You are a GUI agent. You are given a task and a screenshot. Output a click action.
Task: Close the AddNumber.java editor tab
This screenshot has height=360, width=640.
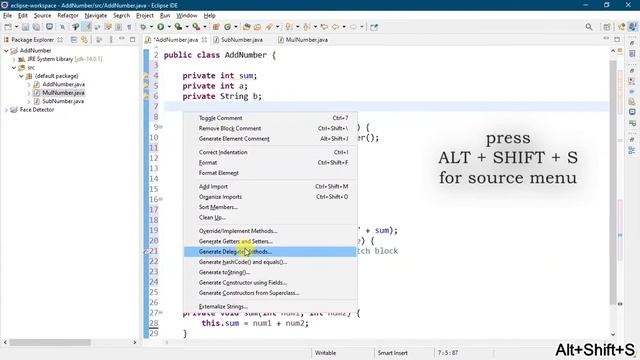point(204,40)
